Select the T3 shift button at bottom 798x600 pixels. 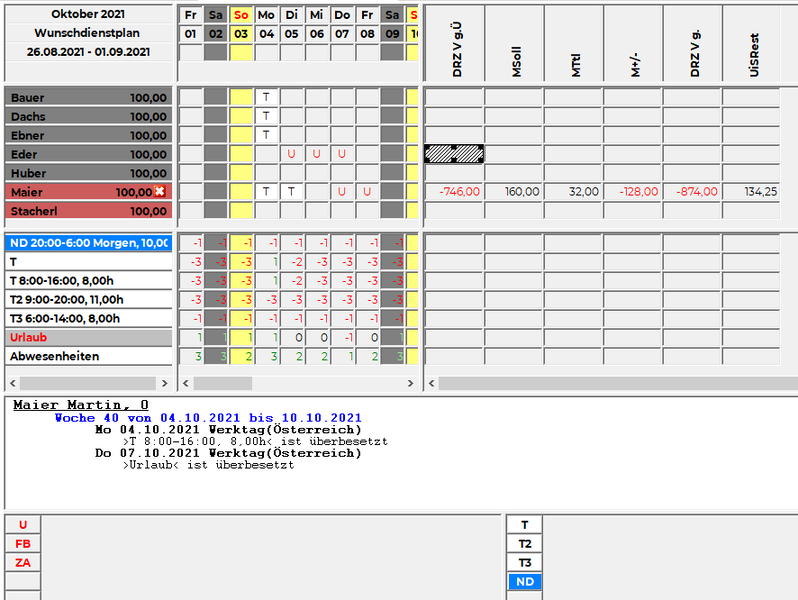pos(525,563)
